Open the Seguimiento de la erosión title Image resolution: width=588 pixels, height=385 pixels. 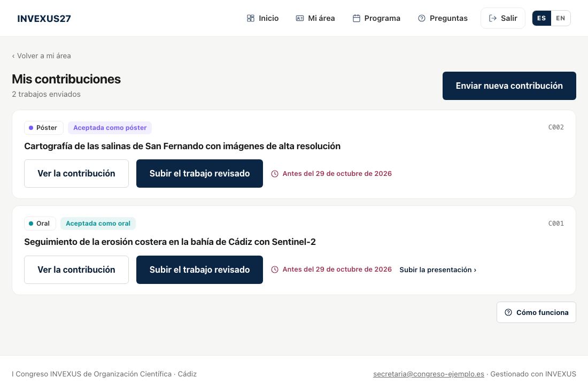pos(170,242)
